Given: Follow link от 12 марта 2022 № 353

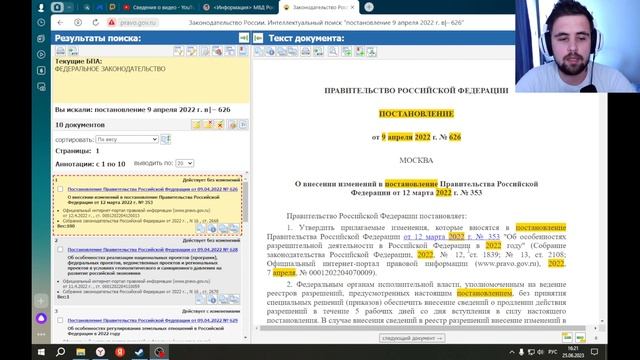Looking at the screenshot, I should [x=451, y=237].
